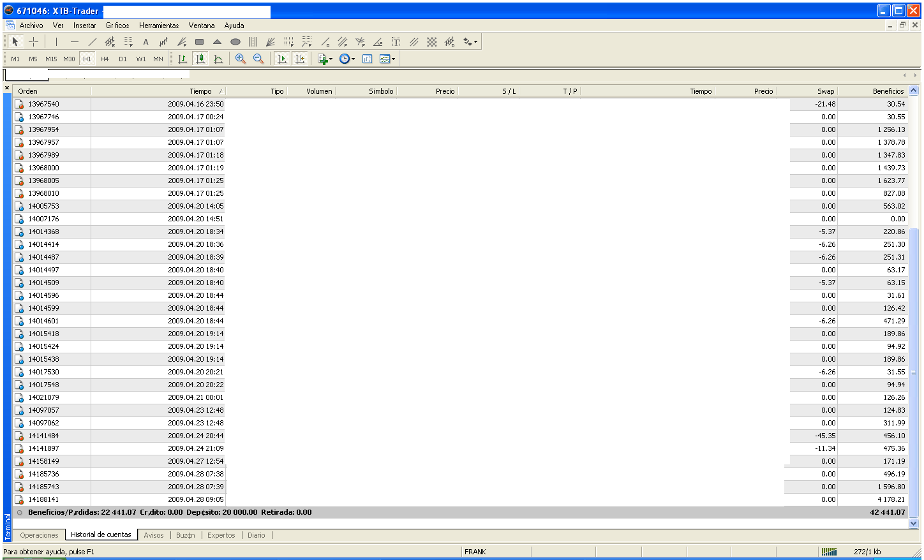
Task: Click connection status bars in status bar
Action: (829, 552)
